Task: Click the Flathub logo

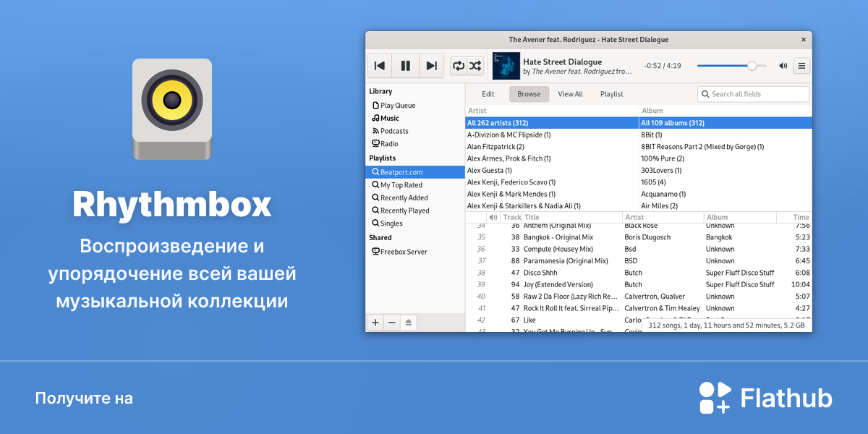Action: point(765,398)
